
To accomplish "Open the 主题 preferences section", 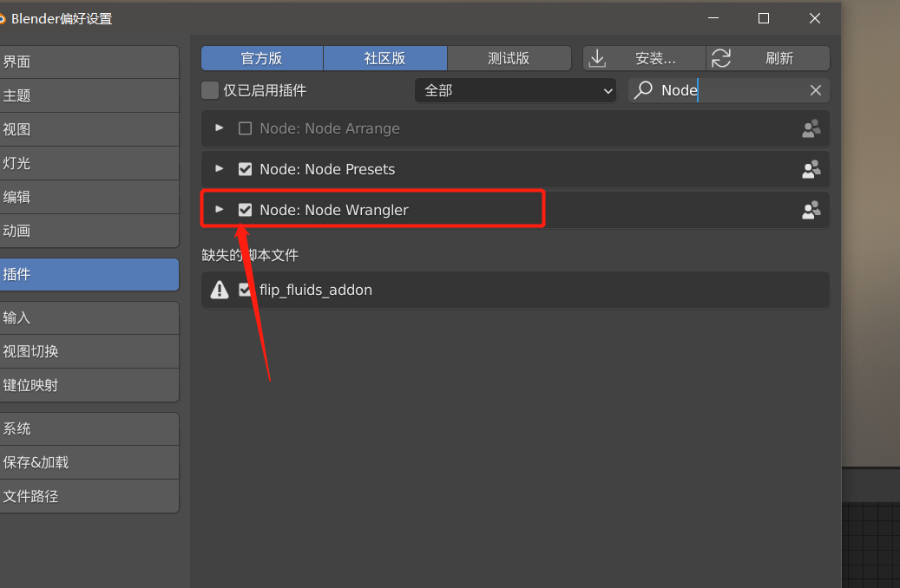I will click(x=89, y=95).
